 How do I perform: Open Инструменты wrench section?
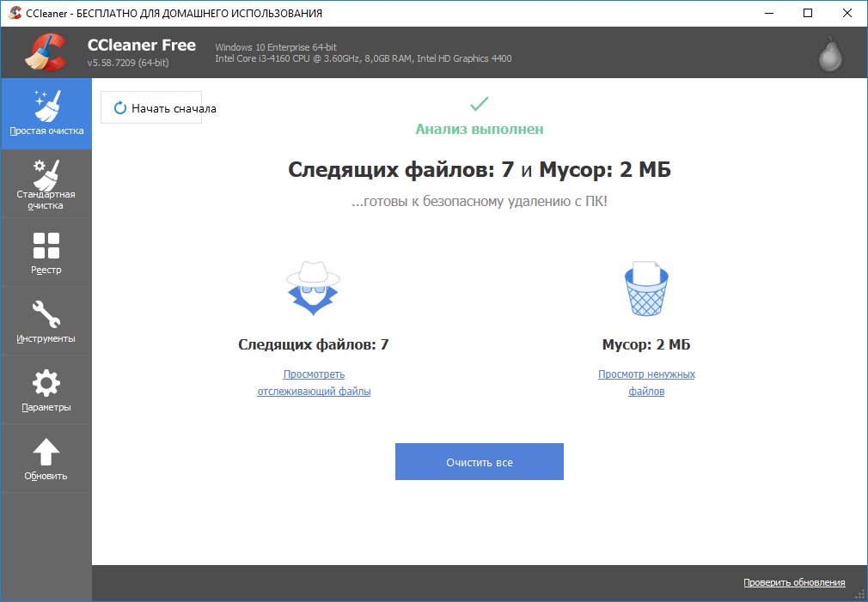[x=46, y=321]
